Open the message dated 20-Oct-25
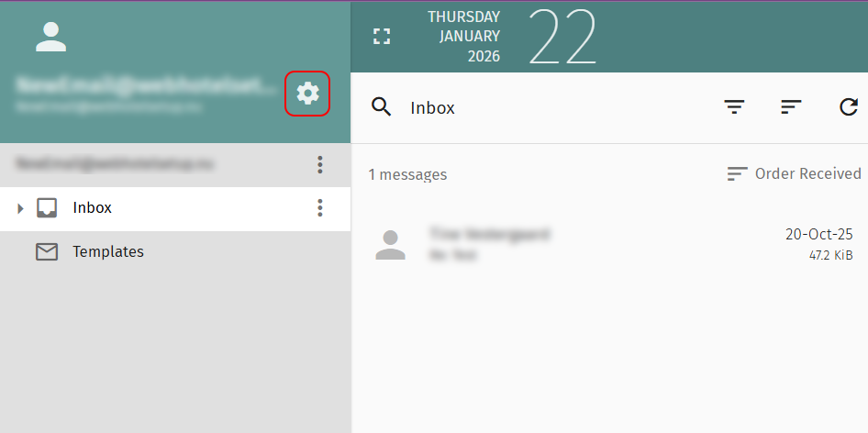This screenshot has width=868, height=433. (609, 245)
